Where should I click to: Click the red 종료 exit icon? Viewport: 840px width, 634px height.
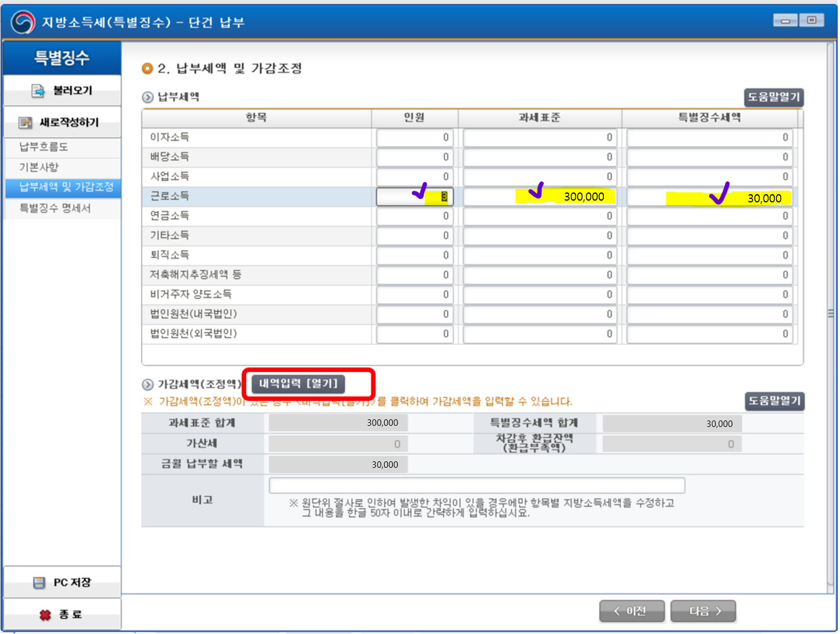(x=45, y=615)
